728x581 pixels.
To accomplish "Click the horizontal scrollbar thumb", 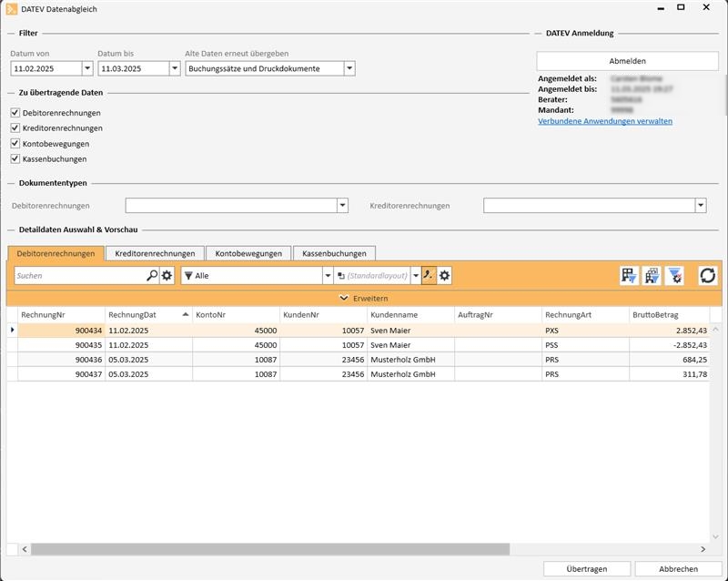I will click(270, 549).
